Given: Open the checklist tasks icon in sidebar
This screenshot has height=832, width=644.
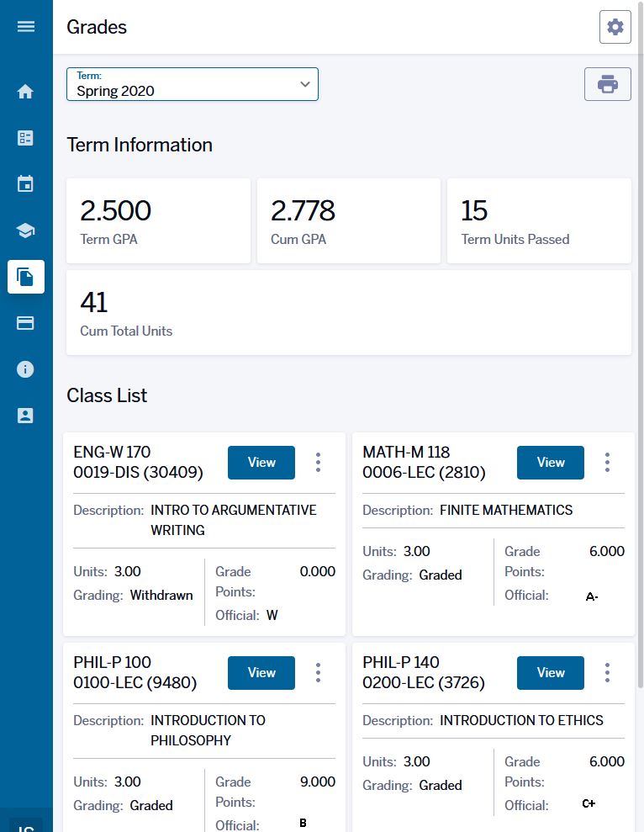Looking at the screenshot, I should [x=26, y=138].
